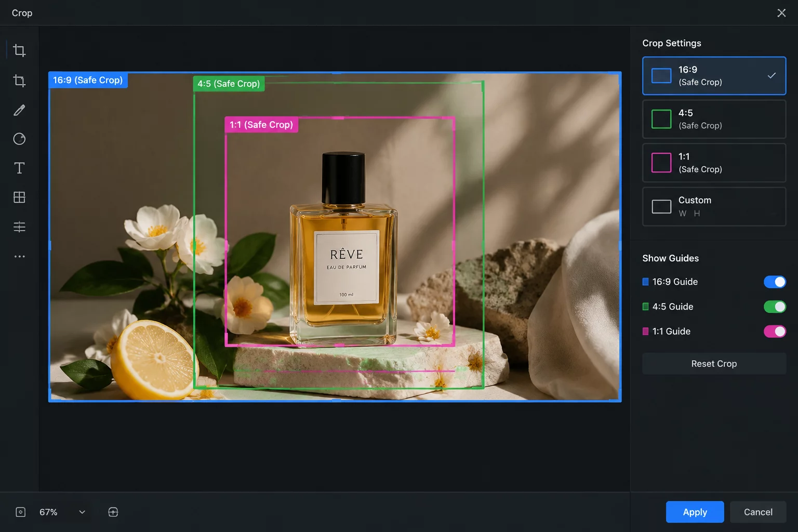Click the perfume bottle in the image

344,249
